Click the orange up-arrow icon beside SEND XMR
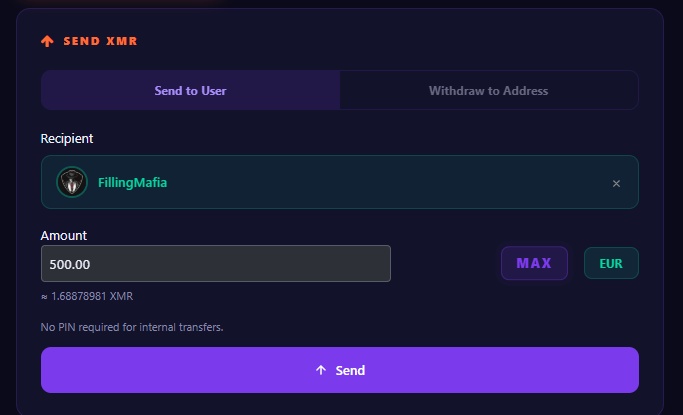The width and height of the screenshot is (683, 415). click(x=47, y=41)
